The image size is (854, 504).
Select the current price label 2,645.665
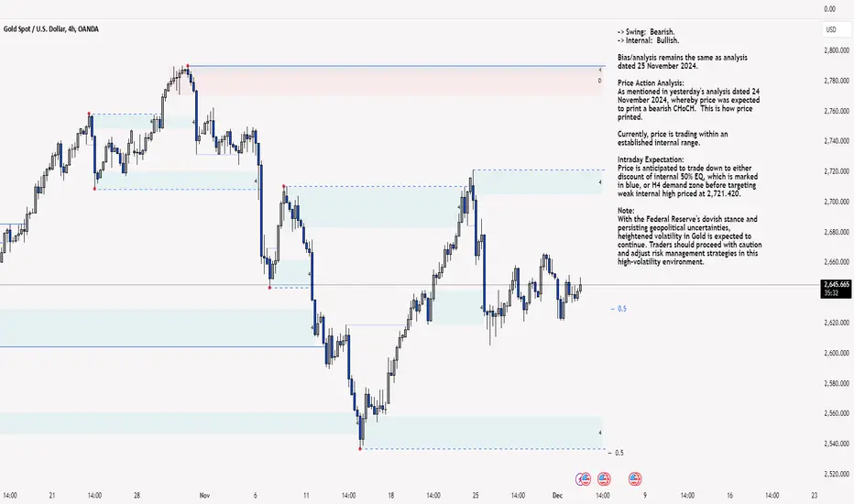(837, 284)
